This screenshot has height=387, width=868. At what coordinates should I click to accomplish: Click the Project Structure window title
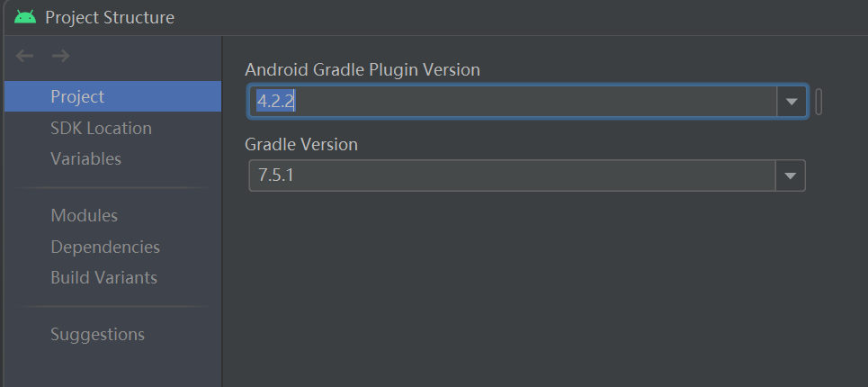110,17
